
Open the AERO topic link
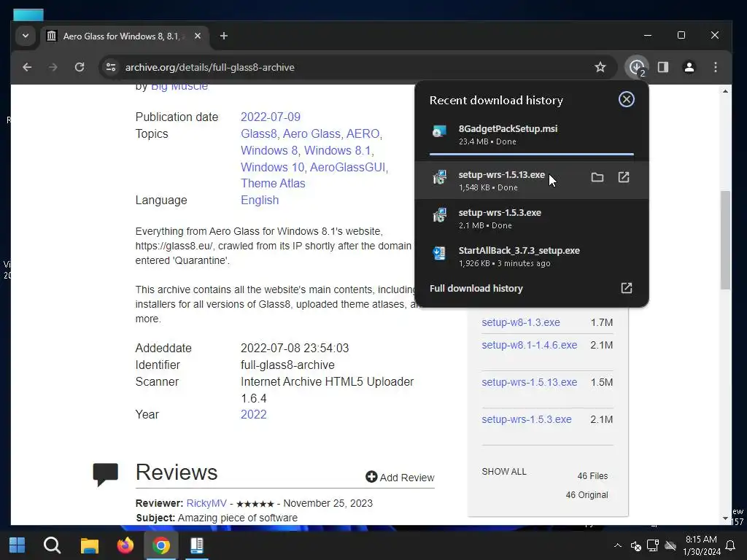click(x=363, y=134)
